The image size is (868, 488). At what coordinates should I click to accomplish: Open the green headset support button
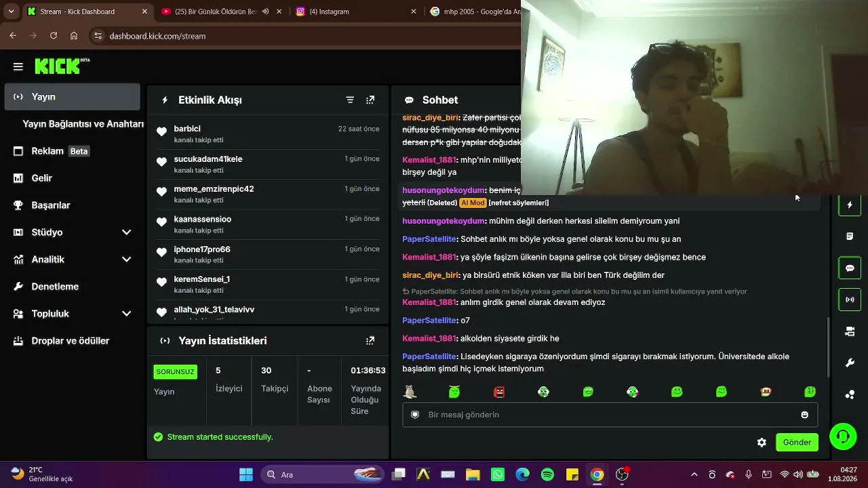(x=843, y=436)
